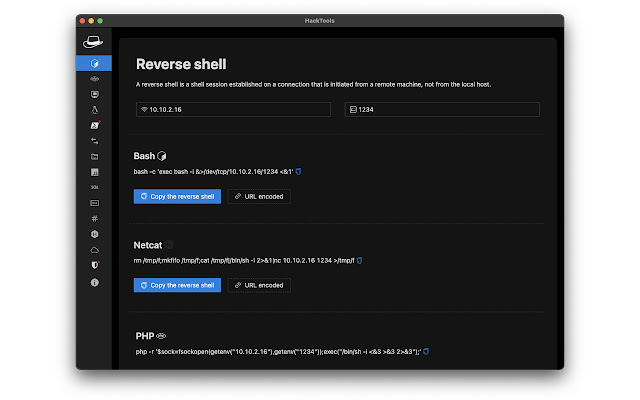The height and width of the screenshot is (400, 640).
Task: Maximize window with the green button
Action: click(100, 21)
